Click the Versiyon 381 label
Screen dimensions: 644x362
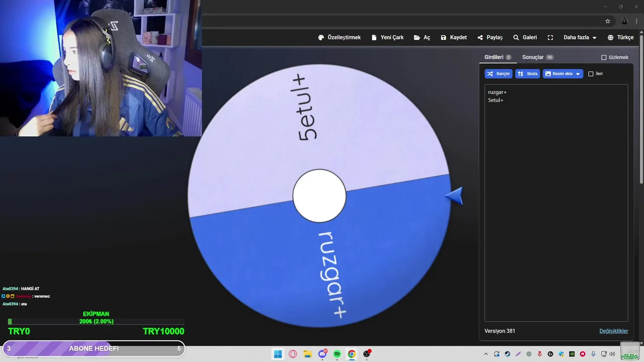500,331
